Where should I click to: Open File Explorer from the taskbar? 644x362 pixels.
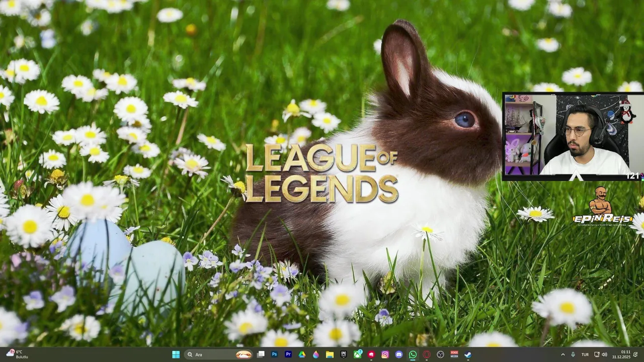coord(330,354)
